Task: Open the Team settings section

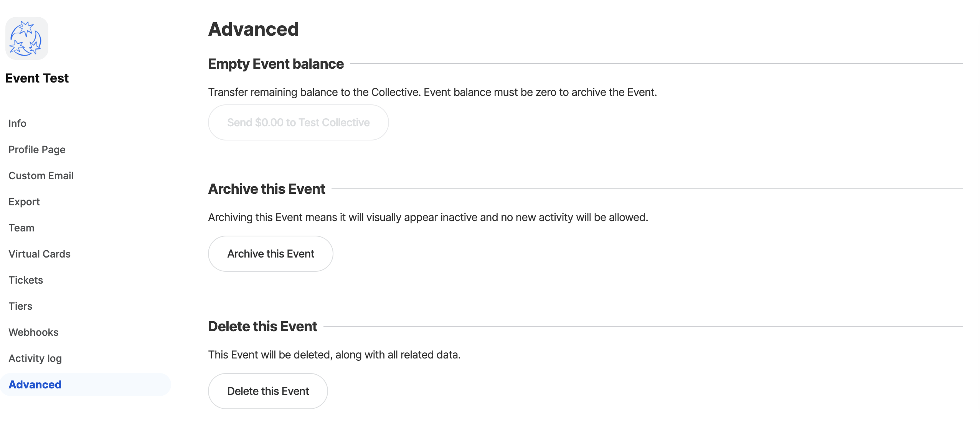Action: pos(21,228)
